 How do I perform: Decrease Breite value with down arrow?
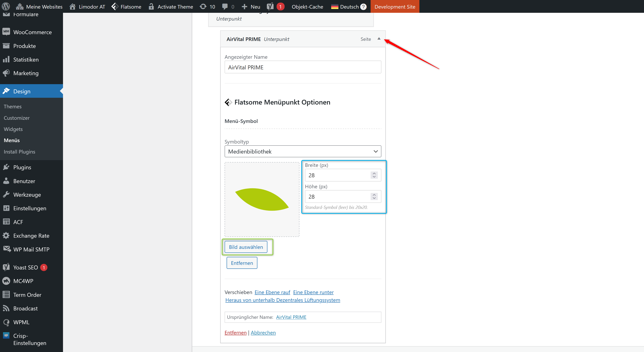pyautogui.click(x=374, y=177)
